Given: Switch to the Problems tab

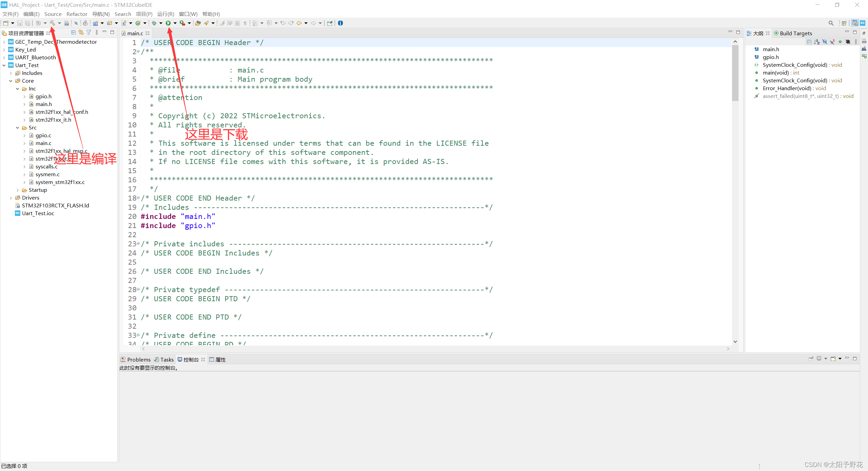Looking at the screenshot, I should (139, 360).
